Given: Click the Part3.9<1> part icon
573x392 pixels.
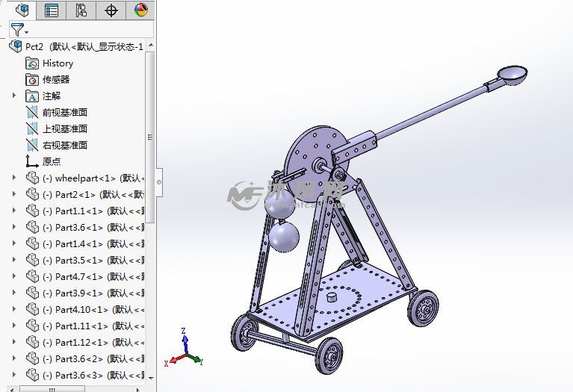Looking at the screenshot, I should tap(33, 293).
